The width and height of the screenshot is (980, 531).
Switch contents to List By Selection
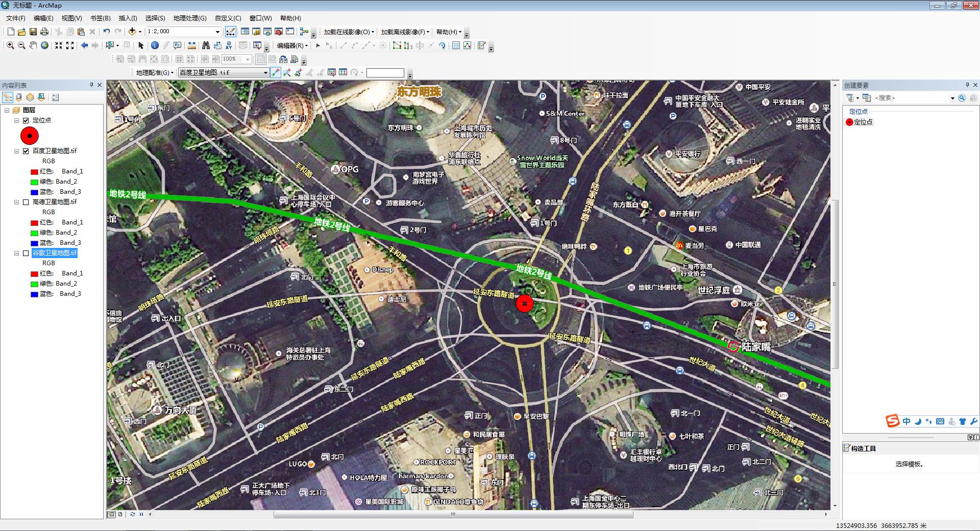(41, 97)
